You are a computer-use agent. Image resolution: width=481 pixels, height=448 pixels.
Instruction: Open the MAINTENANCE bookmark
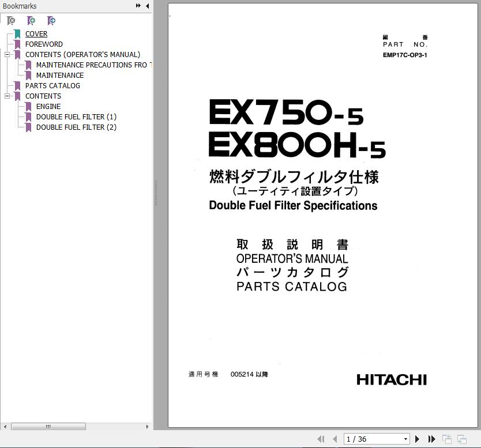point(60,76)
